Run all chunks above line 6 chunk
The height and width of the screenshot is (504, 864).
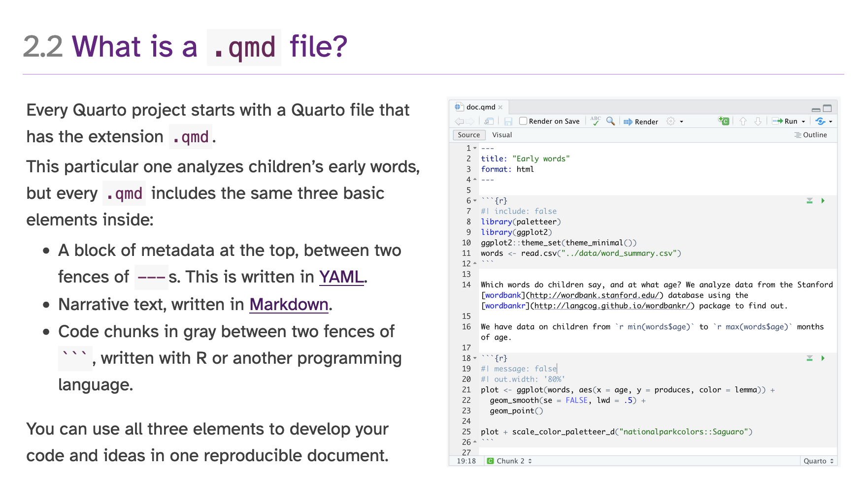(x=809, y=201)
